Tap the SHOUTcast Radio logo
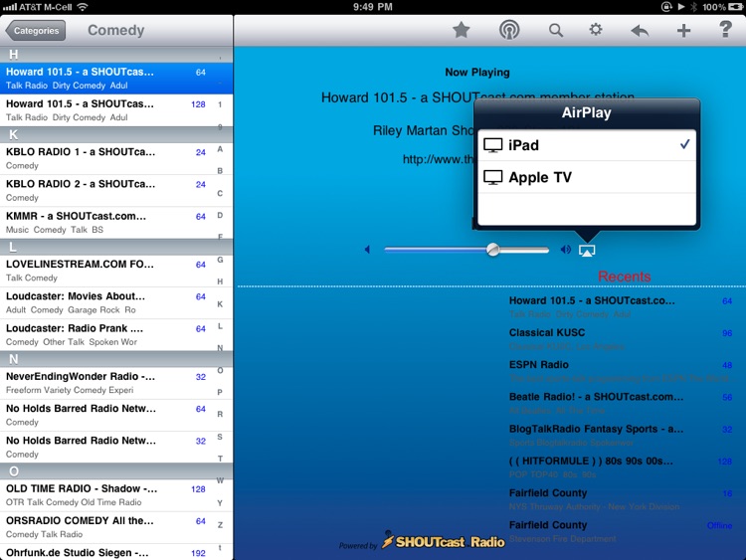746x560 pixels. (443, 541)
